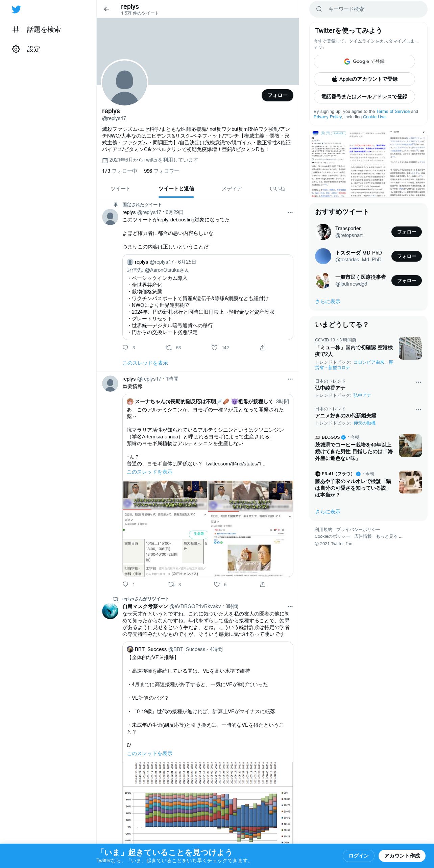Like the pinned tweet with 142 likes

coord(214,347)
